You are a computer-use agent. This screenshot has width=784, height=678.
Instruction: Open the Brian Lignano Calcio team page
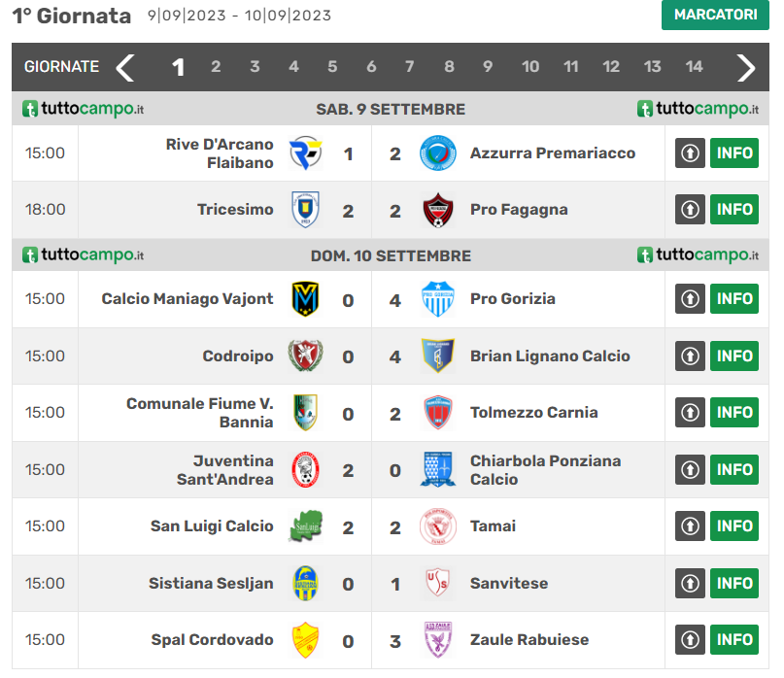(550, 356)
